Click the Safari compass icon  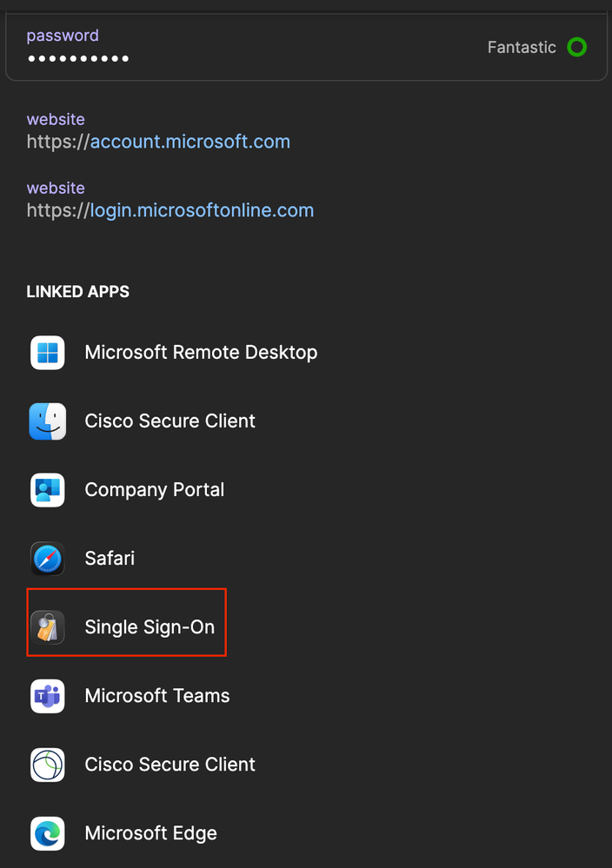(47, 559)
